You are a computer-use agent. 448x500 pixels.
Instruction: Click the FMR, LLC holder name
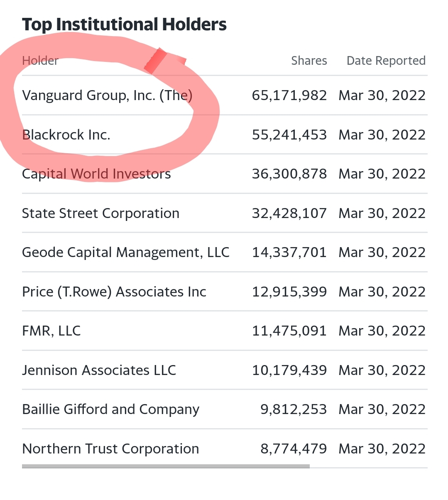51,331
